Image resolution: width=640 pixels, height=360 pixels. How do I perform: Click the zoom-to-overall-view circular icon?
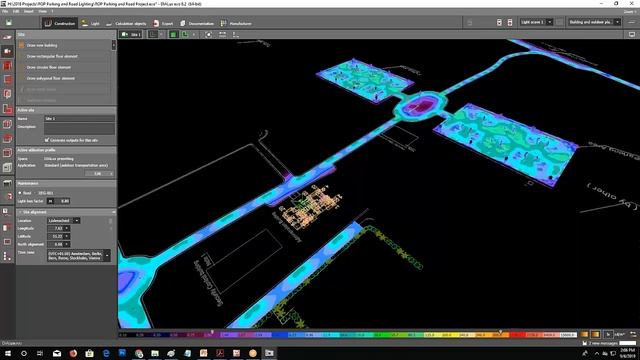point(209,35)
